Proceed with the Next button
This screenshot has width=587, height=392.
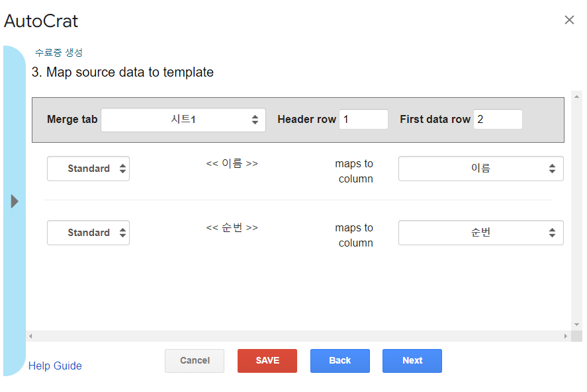click(x=412, y=360)
